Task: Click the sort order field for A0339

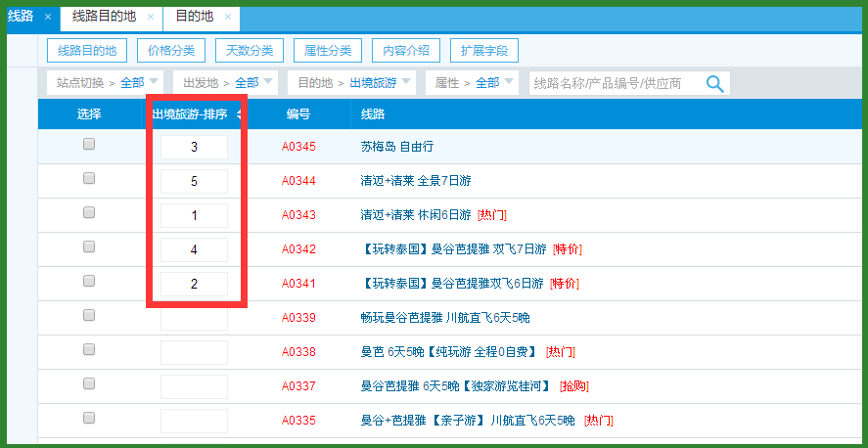Action: (x=194, y=318)
